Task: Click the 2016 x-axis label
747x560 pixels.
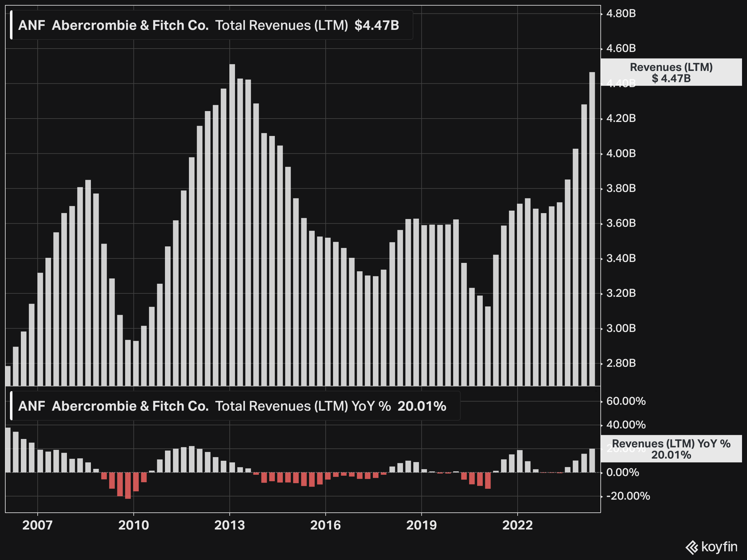Action: (326, 525)
